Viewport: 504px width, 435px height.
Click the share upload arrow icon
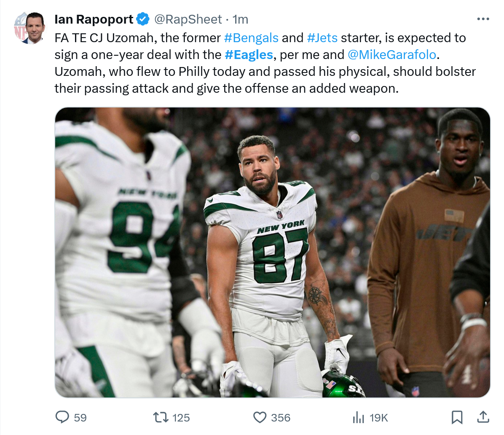coord(483,417)
